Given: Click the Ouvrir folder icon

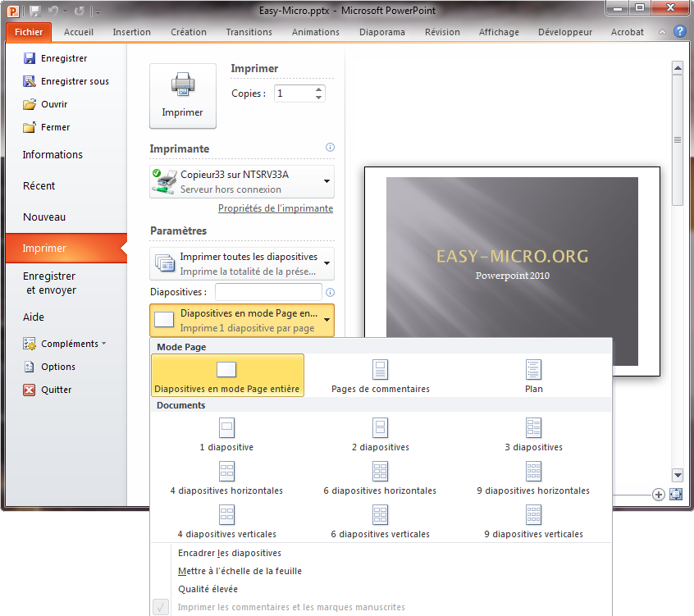Looking at the screenshot, I should (x=30, y=104).
